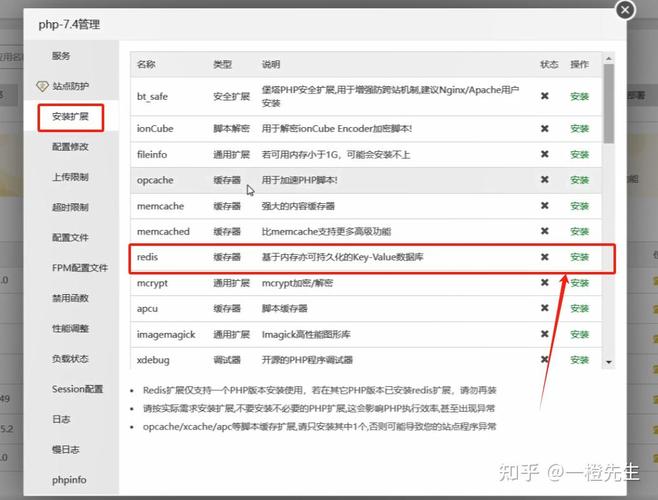Select the memcached extension name
The width and height of the screenshot is (658, 500).
pos(163,231)
